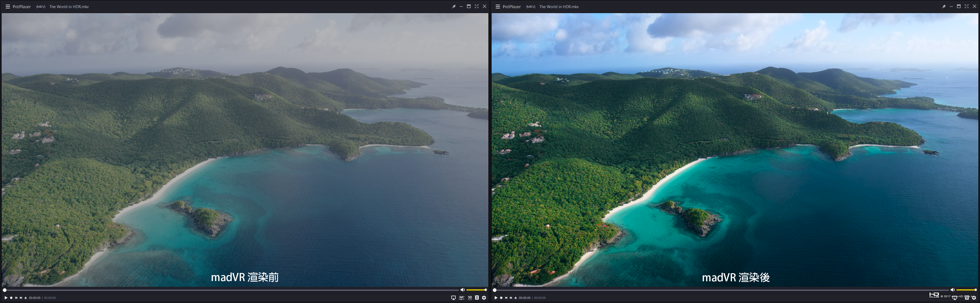Open the playlist panel in left player
Image resolution: width=980 pixels, height=303 pixels.
point(477,298)
